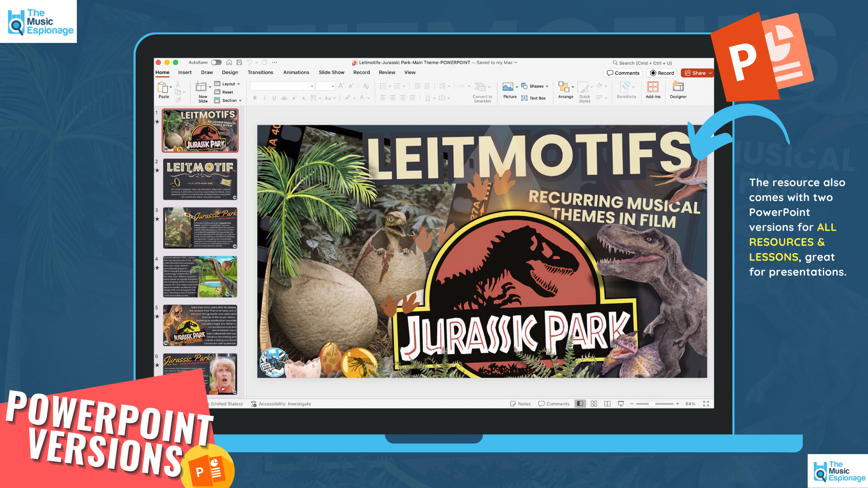Toggle the Notes pane
The image size is (868, 488).
[520, 404]
